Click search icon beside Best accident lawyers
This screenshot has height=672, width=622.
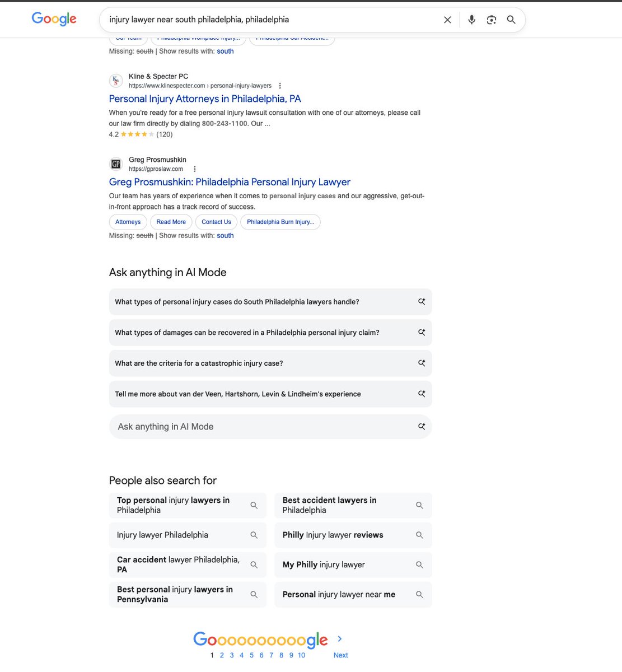point(419,505)
